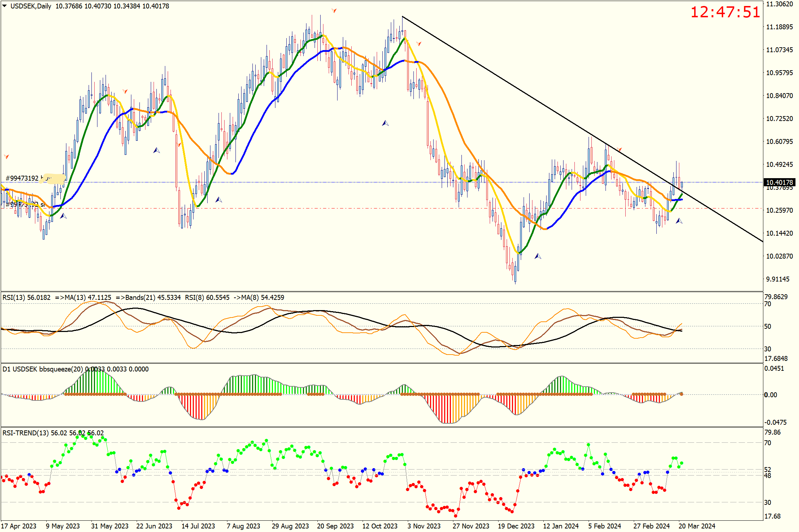Select the #99473192 buy order label
This screenshot has width=799, height=532.
point(22,178)
